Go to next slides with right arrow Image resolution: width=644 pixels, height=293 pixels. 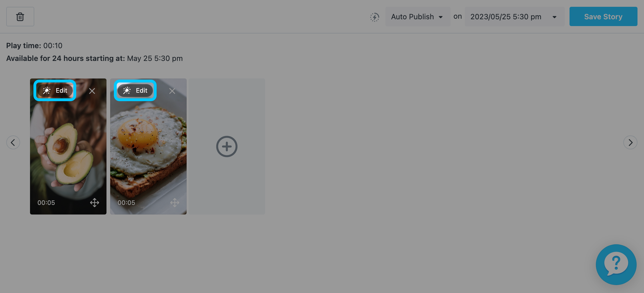(630, 142)
